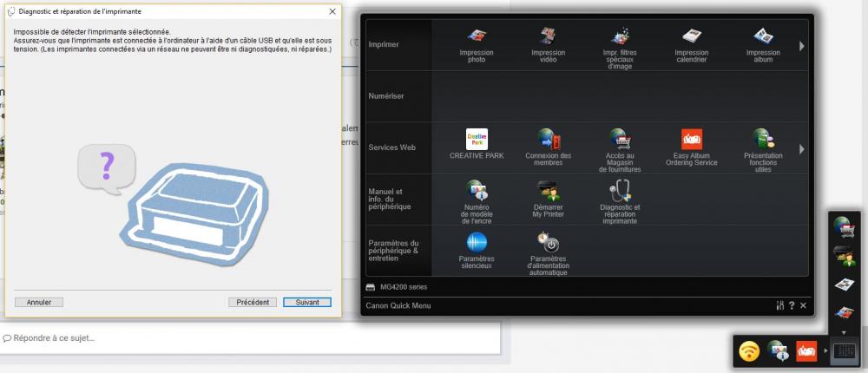Open the Impression photo icon
The height and width of the screenshot is (373, 868).
pyautogui.click(x=476, y=44)
